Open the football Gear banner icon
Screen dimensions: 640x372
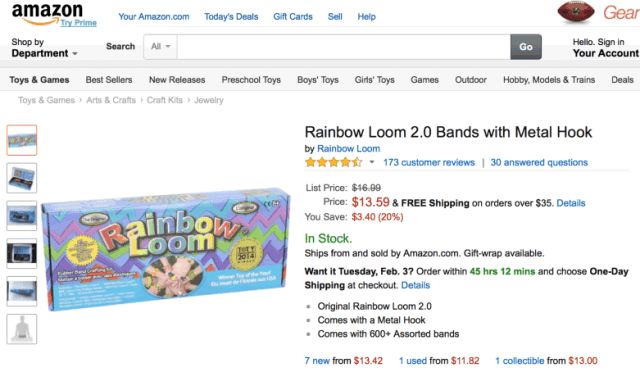click(x=576, y=12)
